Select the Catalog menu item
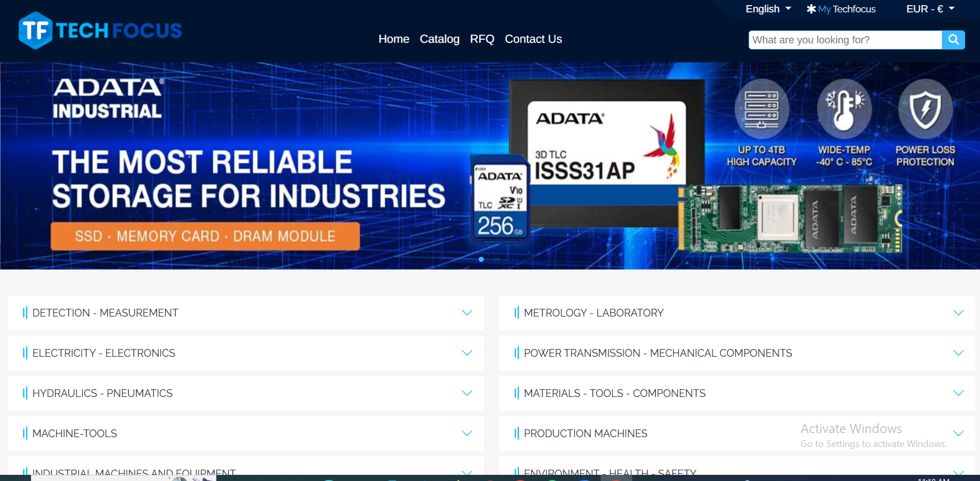The image size is (980, 481). [440, 39]
